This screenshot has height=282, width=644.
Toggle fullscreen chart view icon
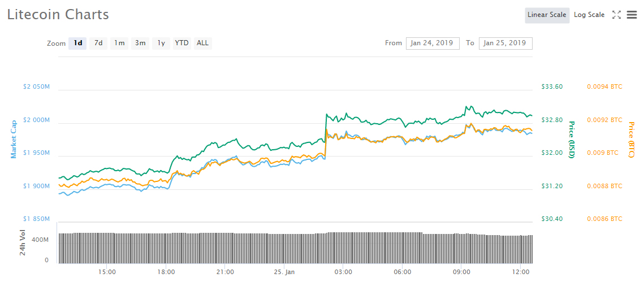tap(616, 15)
